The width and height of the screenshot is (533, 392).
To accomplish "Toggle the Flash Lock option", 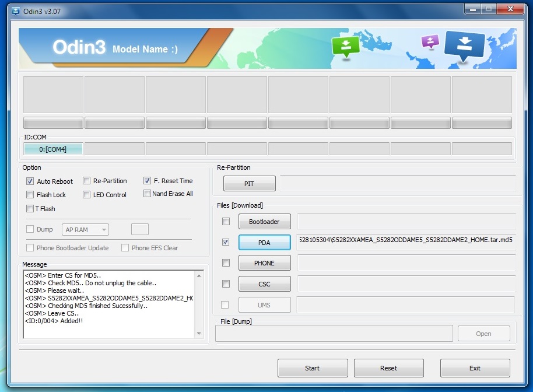I will pyautogui.click(x=30, y=193).
